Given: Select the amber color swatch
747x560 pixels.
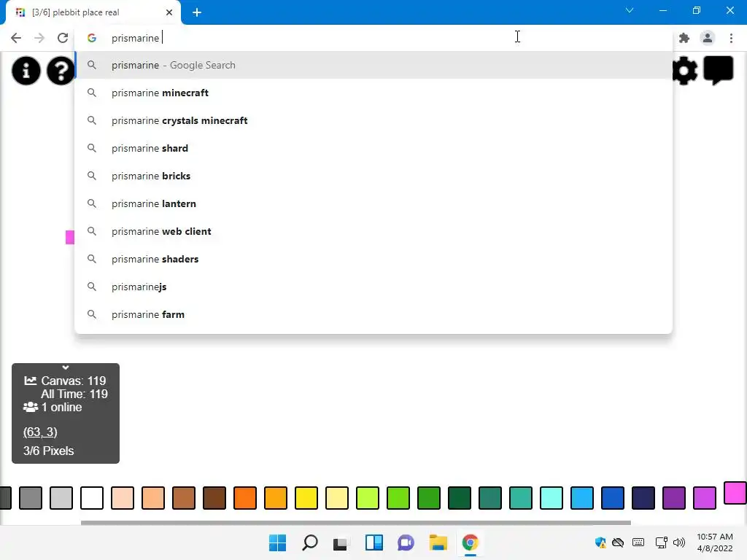Looking at the screenshot, I should tap(275, 498).
